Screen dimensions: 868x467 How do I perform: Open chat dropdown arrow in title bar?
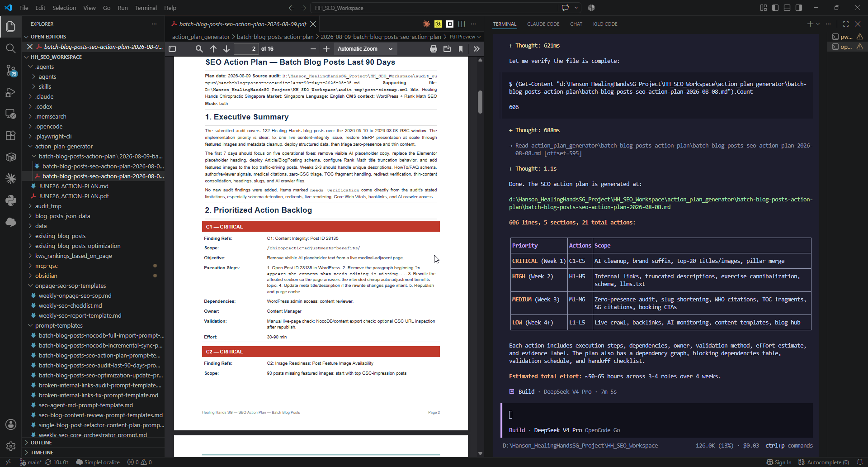click(x=576, y=8)
